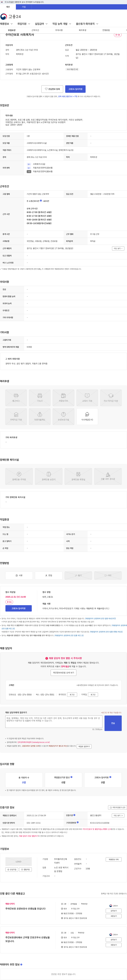127x980 pixels.
Task: Jump to the 우대사항 section tab
Action: click(59, 30)
